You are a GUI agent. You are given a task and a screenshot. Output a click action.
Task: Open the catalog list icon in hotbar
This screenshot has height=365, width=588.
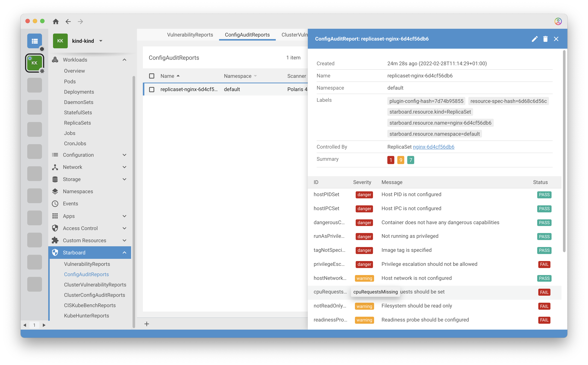pyautogui.click(x=34, y=41)
